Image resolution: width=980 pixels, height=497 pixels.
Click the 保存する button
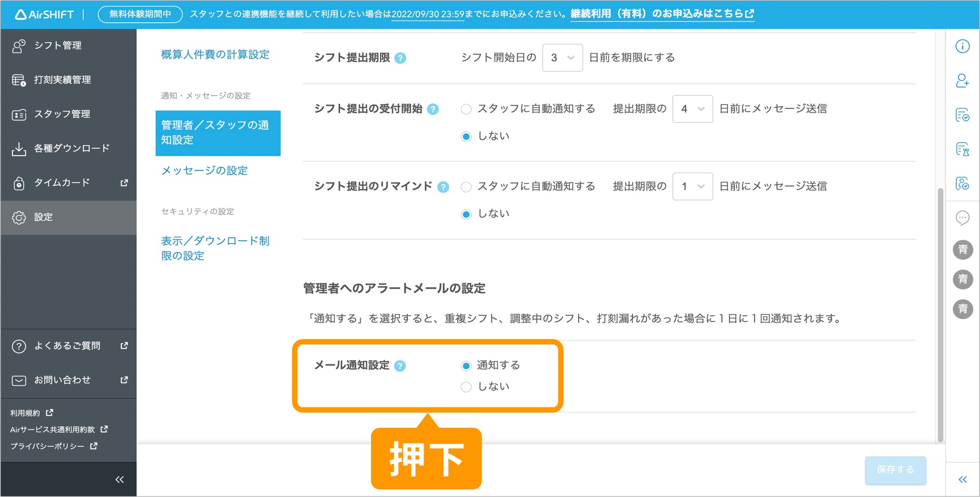tap(895, 471)
